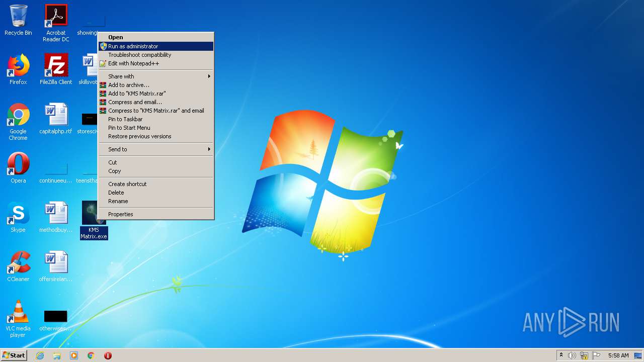Select the VLC media player shortcut
This screenshot has width=644, height=362.
18,319
